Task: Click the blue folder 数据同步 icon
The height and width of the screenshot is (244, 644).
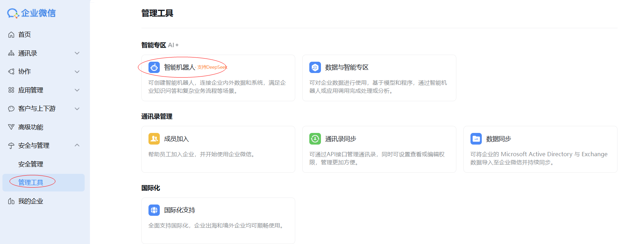Action: tap(476, 139)
